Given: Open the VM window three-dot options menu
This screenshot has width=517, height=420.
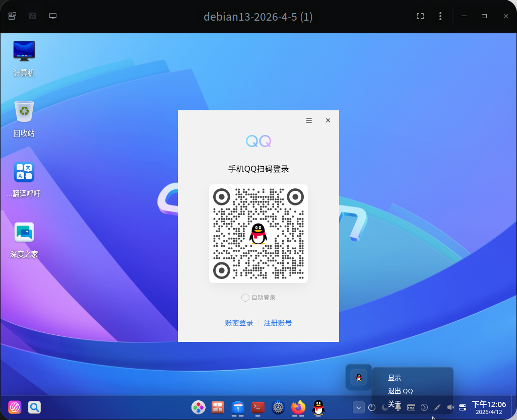Looking at the screenshot, I should (x=440, y=16).
